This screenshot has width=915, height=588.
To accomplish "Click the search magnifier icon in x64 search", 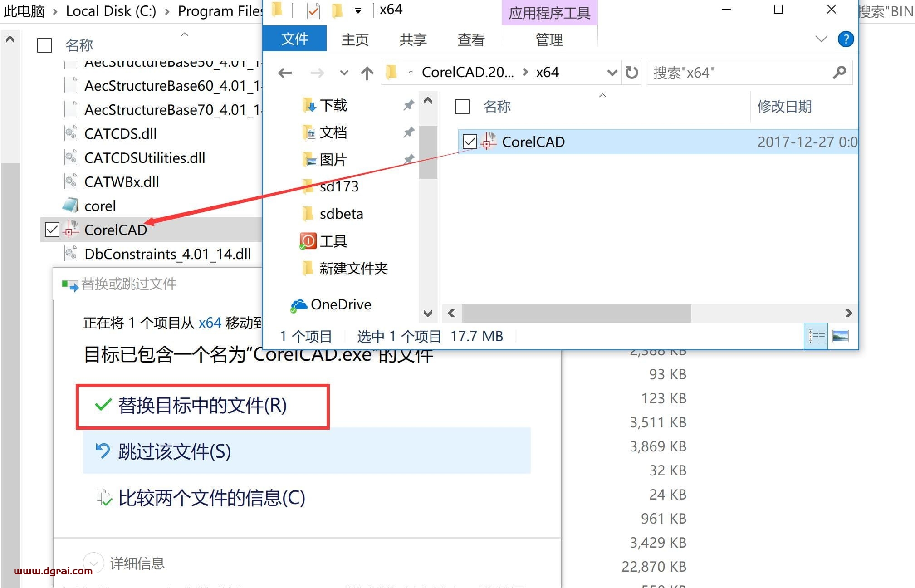I will pyautogui.click(x=839, y=73).
